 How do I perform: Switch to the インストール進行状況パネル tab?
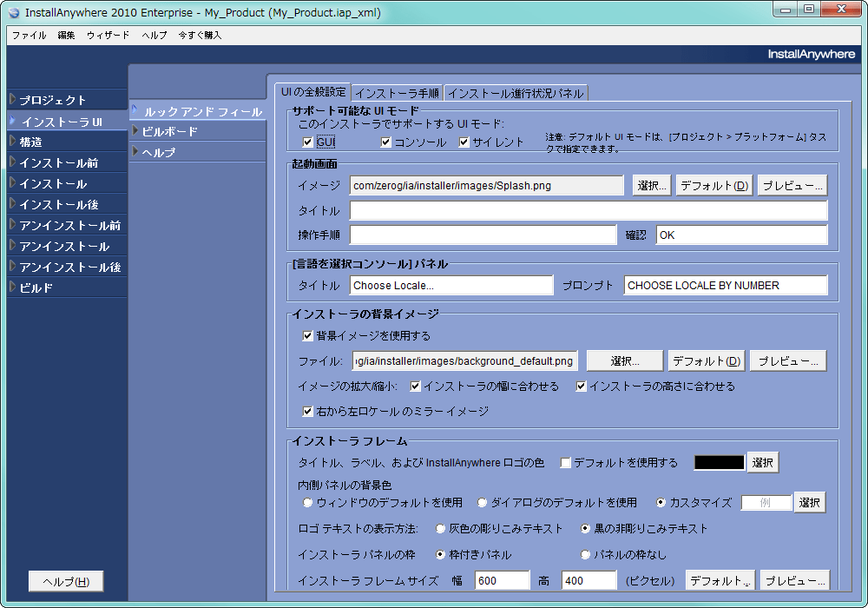coord(516,92)
